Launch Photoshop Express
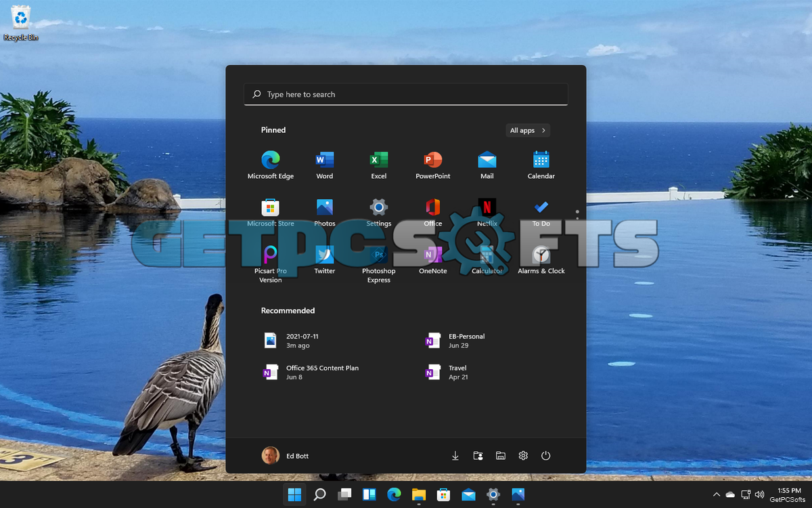This screenshot has width=812, height=508. point(379,264)
